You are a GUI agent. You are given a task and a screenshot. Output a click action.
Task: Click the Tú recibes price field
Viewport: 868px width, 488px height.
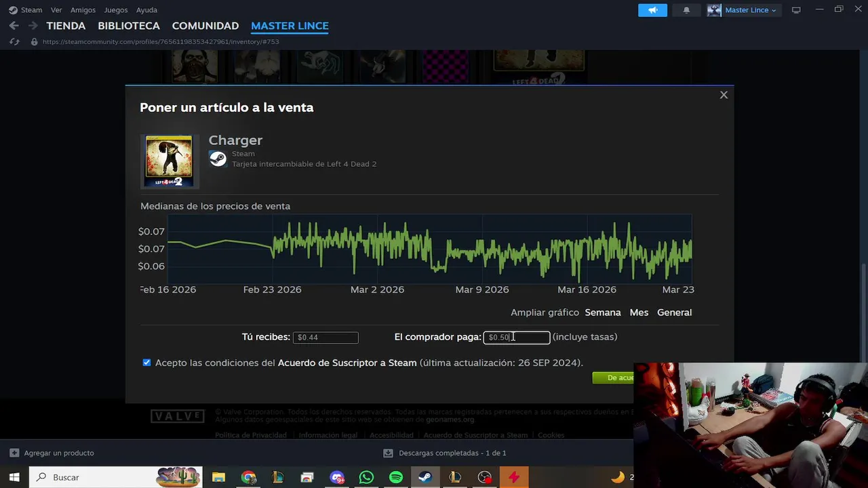click(325, 337)
